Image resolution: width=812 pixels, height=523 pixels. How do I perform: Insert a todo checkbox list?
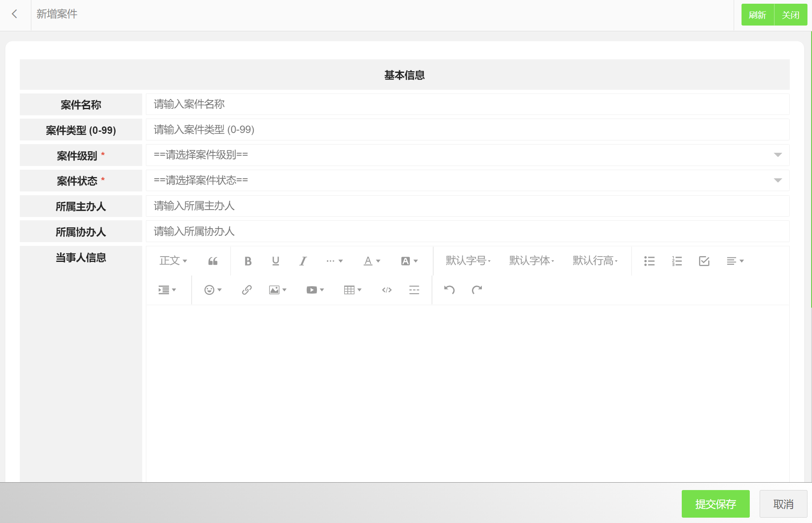click(704, 261)
